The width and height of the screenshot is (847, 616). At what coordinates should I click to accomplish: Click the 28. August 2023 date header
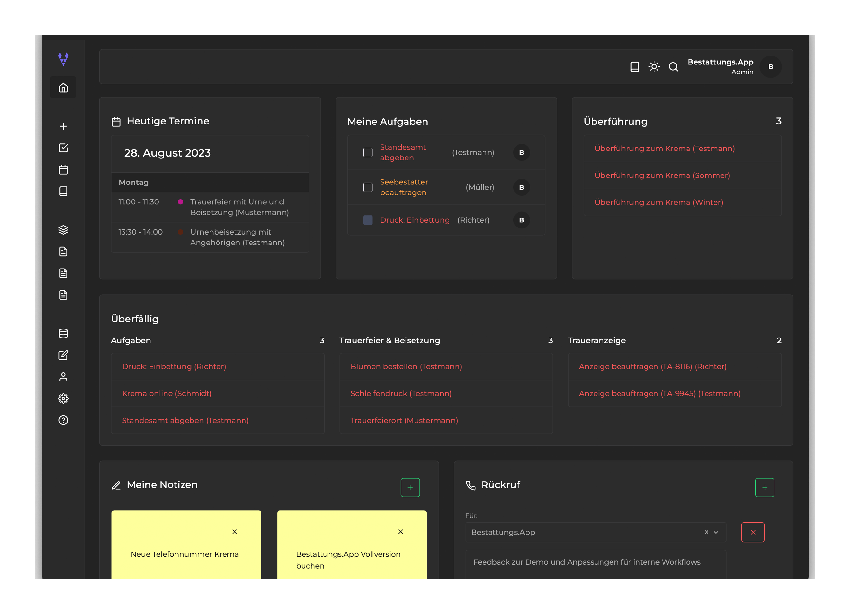pyautogui.click(x=167, y=153)
